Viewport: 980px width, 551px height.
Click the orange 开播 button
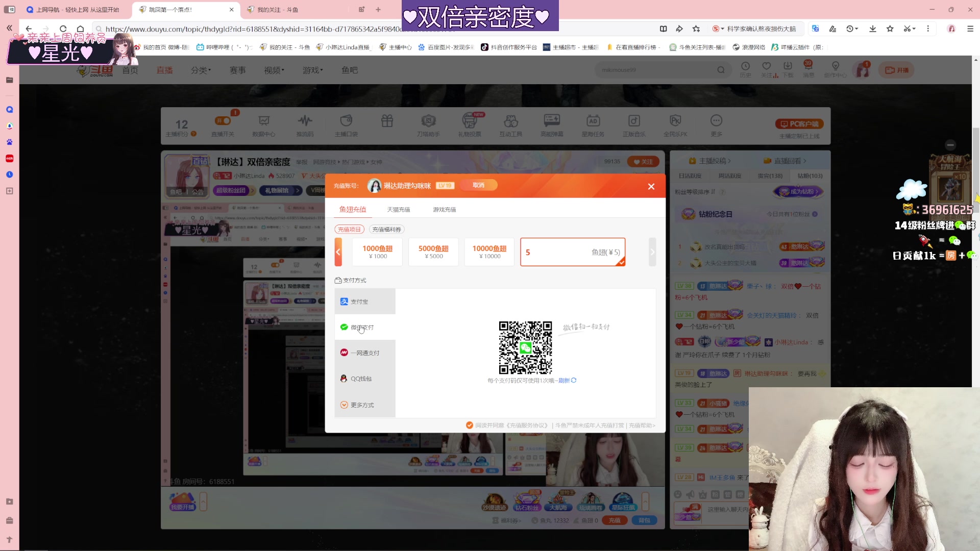tap(896, 70)
